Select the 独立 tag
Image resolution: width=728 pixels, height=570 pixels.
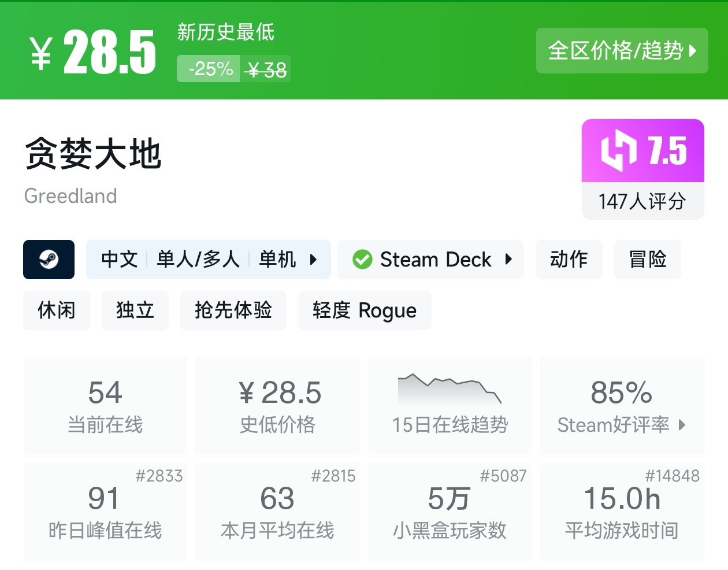click(x=135, y=310)
